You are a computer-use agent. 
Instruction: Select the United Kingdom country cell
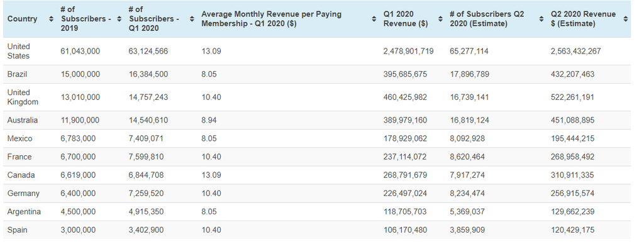pos(23,97)
